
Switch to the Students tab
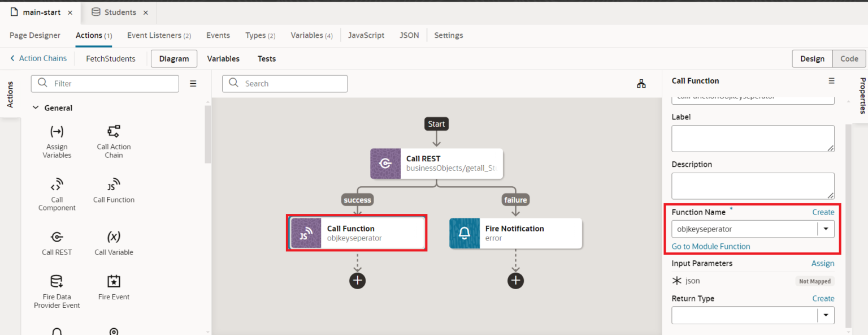[x=119, y=12]
